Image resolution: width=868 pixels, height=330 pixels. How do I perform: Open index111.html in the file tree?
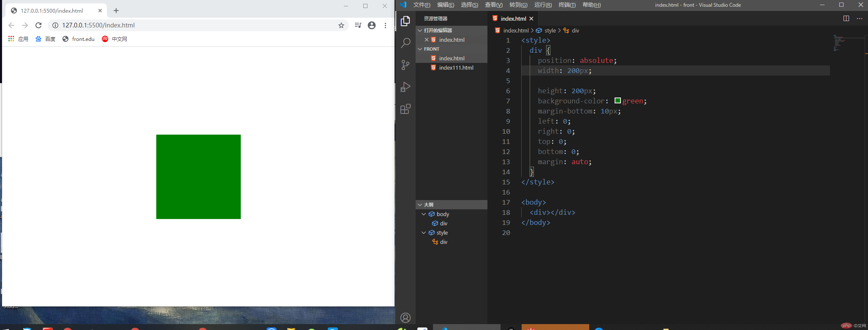[452, 68]
